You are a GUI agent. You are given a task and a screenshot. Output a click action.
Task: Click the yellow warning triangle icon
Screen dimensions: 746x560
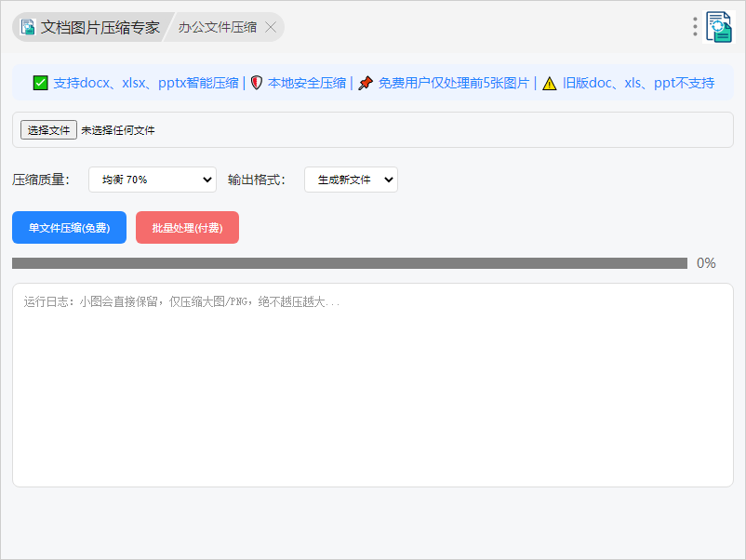(550, 83)
